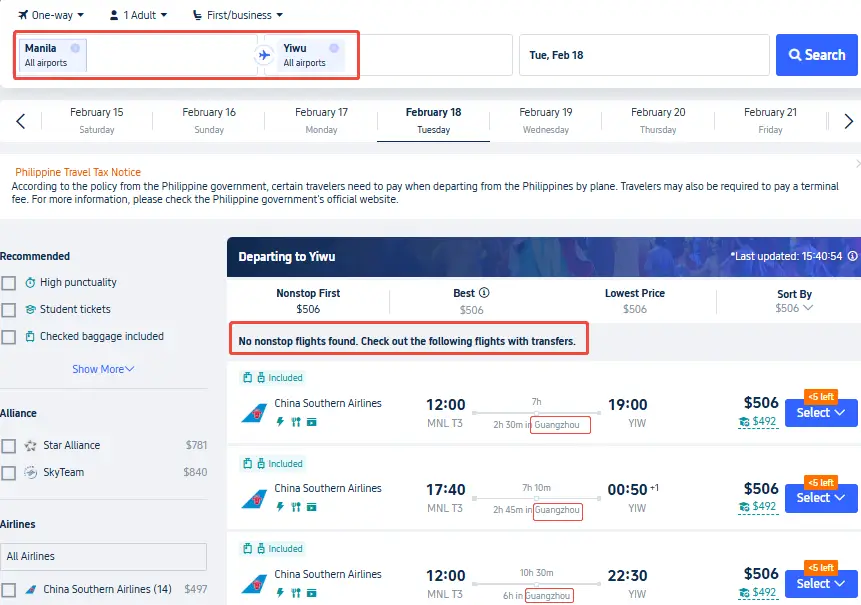Viewport: 861px width, 605px height.
Task: Clear the Manila origin with its X icon
Action: click(x=76, y=48)
